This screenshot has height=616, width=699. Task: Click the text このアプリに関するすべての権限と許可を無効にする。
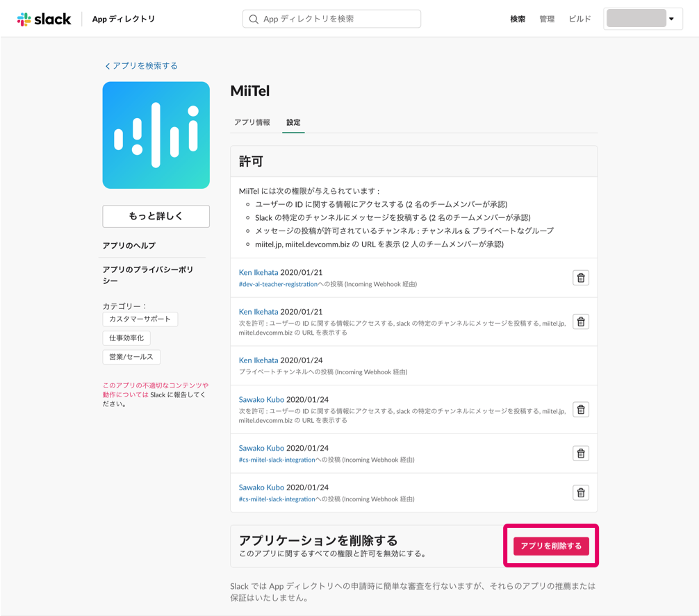pos(334,553)
